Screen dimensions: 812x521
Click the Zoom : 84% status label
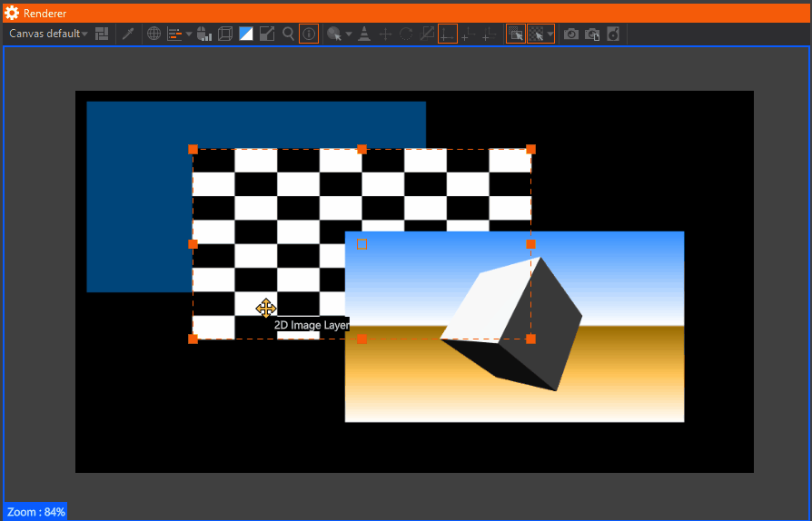[35, 512]
